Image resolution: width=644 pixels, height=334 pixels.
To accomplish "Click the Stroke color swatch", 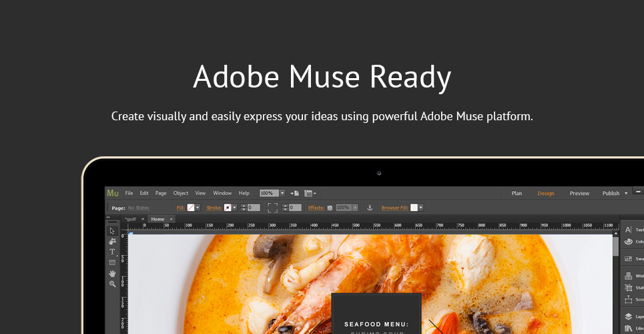I will point(228,208).
